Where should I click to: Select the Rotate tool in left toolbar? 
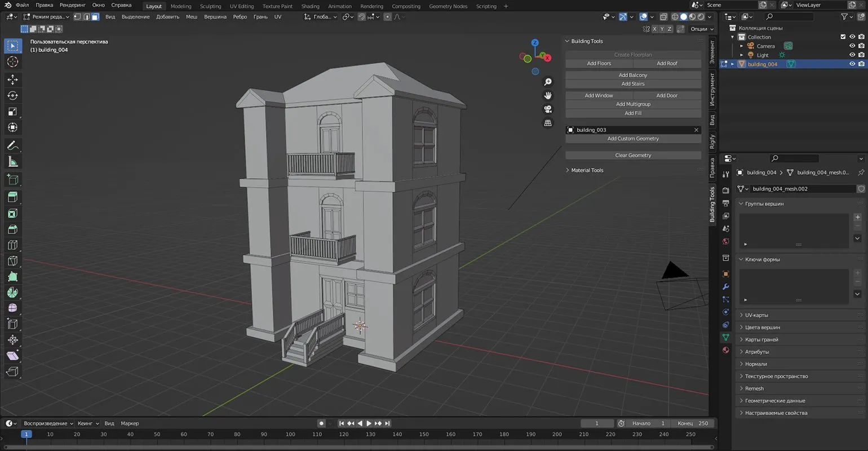(x=12, y=95)
